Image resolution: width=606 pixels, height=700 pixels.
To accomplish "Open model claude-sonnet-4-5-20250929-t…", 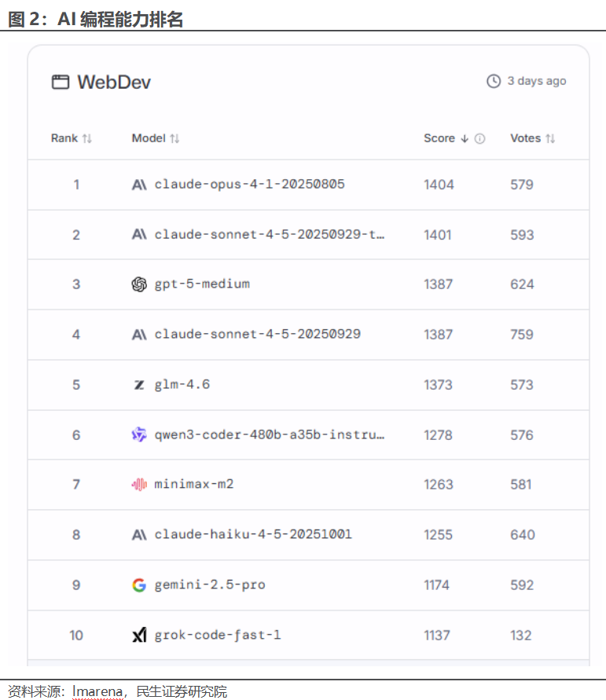I will click(270, 234).
